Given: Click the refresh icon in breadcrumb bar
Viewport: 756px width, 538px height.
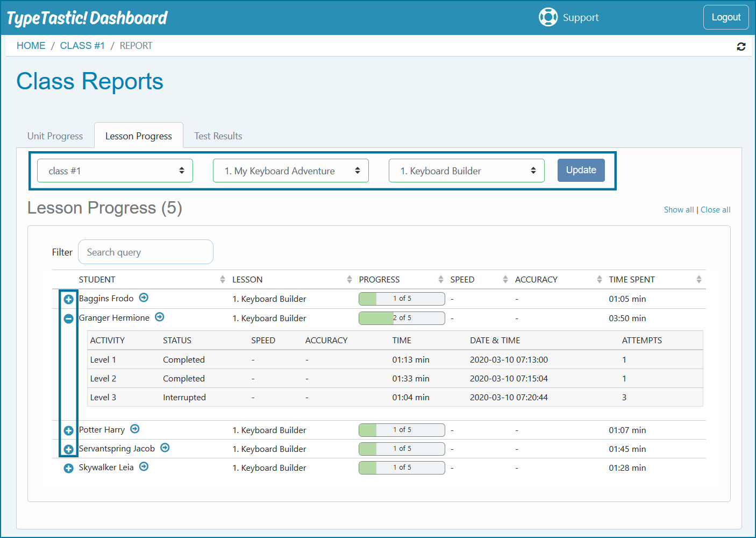Looking at the screenshot, I should point(741,47).
